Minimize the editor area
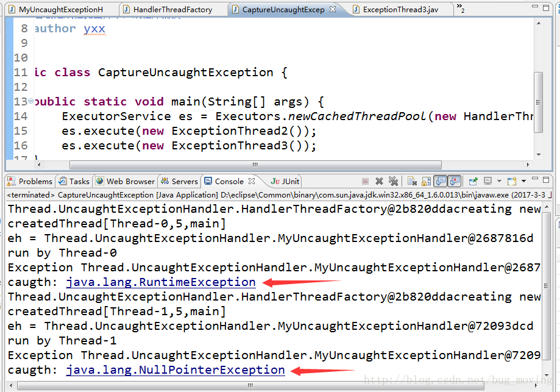560x392 pixels. pos(534,7)
